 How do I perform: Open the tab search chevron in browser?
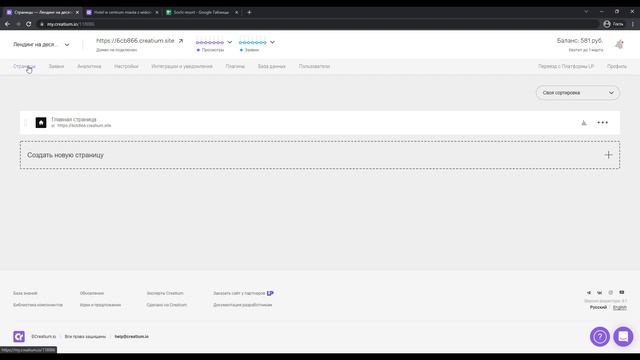pyautogui.click(x=586, y=12)
